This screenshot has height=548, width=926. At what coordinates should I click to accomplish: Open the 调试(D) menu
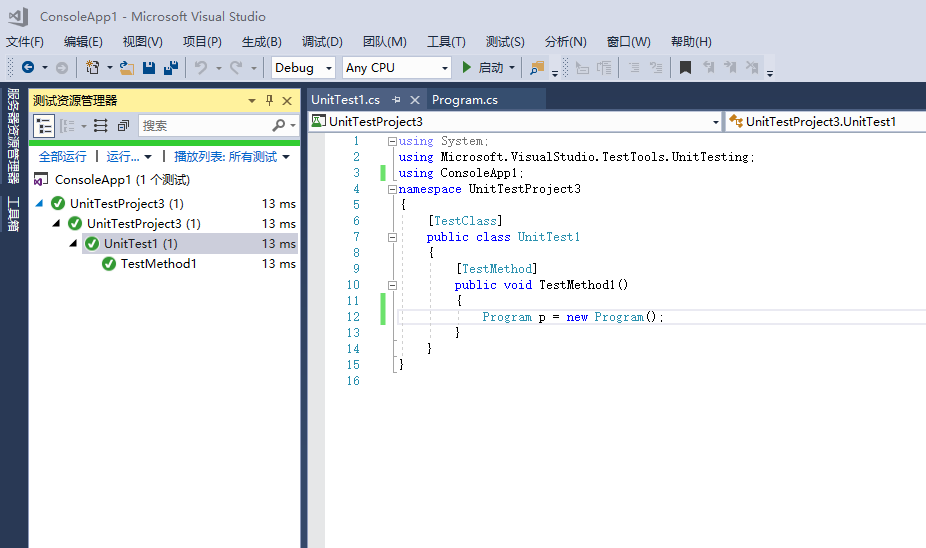322,42
